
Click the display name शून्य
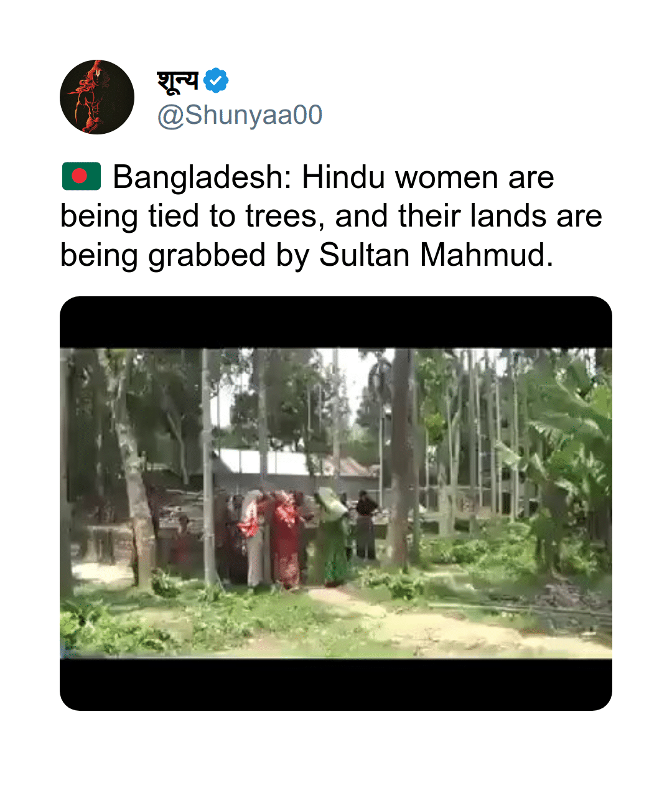click(178, 80)
